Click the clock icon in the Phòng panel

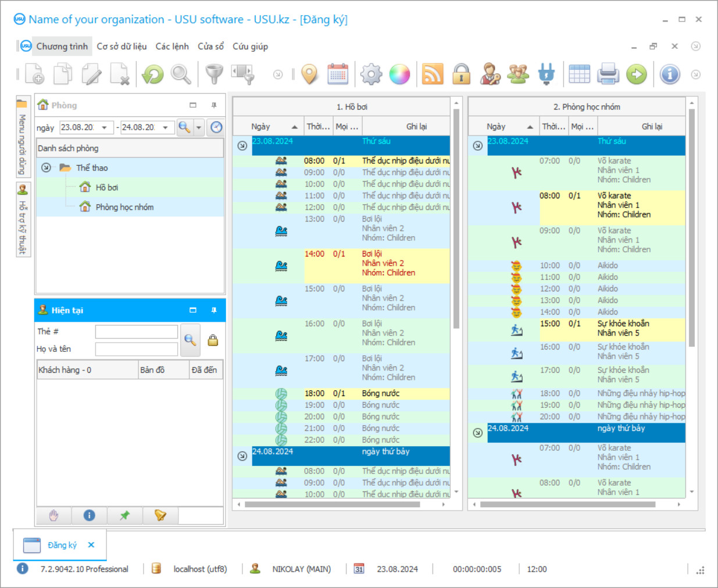pos(216,127)
